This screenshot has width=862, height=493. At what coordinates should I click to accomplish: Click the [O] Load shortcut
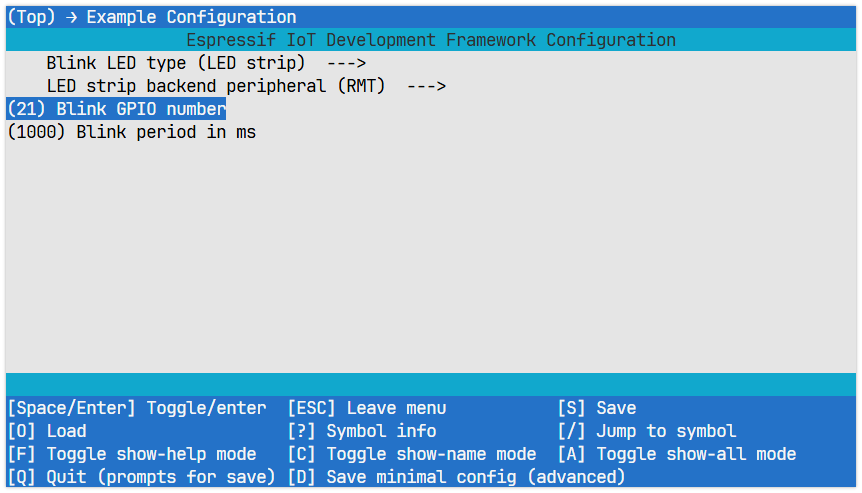coord(47,431)
